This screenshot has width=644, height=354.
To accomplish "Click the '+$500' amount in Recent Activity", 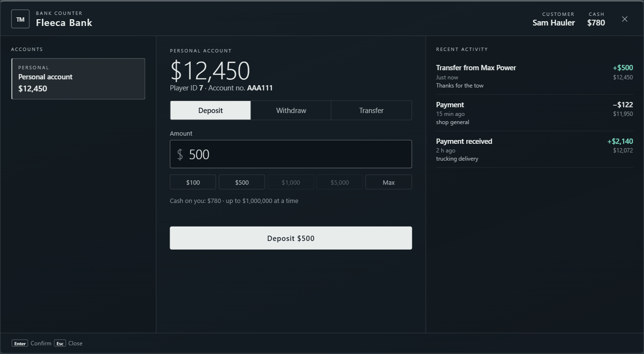I will point(623,68).
